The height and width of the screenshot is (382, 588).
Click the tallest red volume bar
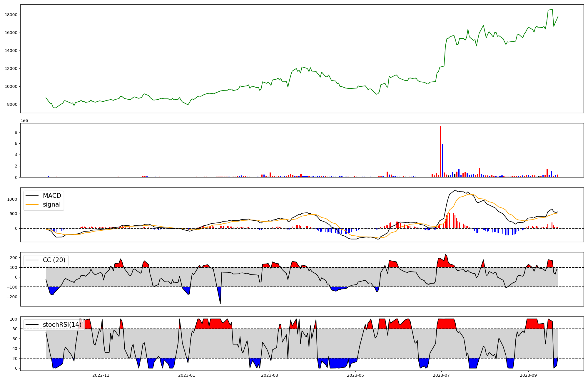[x=440, y=151]
